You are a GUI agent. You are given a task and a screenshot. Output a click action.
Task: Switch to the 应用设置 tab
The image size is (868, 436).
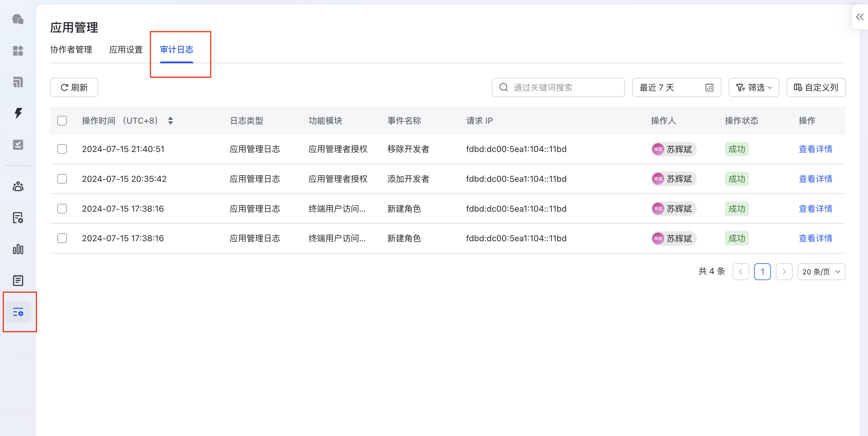126,49
